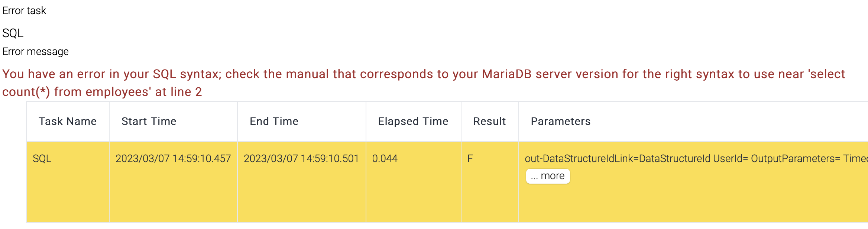Click the End Time column header
The height and width of the screenshot is (229, 868).
pyautogui.click(x=274, y=122)
